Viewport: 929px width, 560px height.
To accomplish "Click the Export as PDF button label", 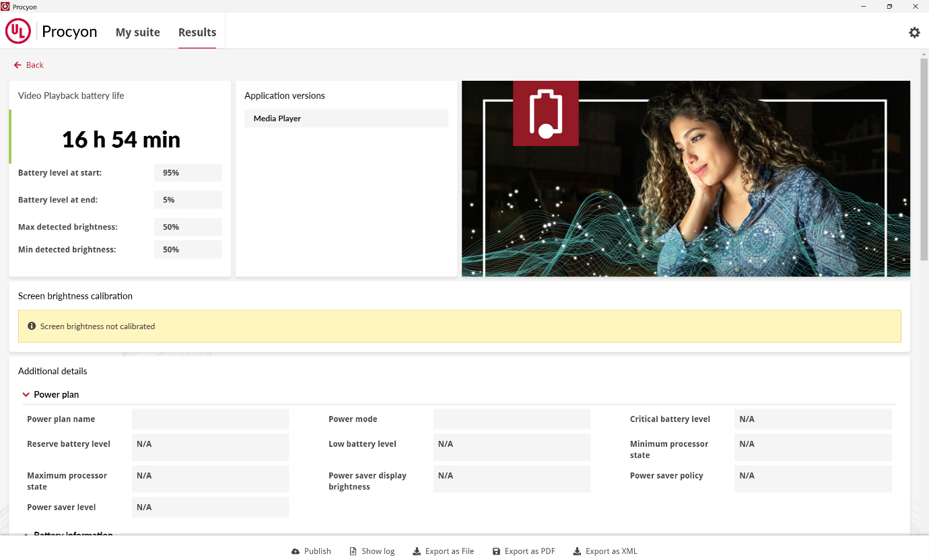I will (x=530, y=551).
